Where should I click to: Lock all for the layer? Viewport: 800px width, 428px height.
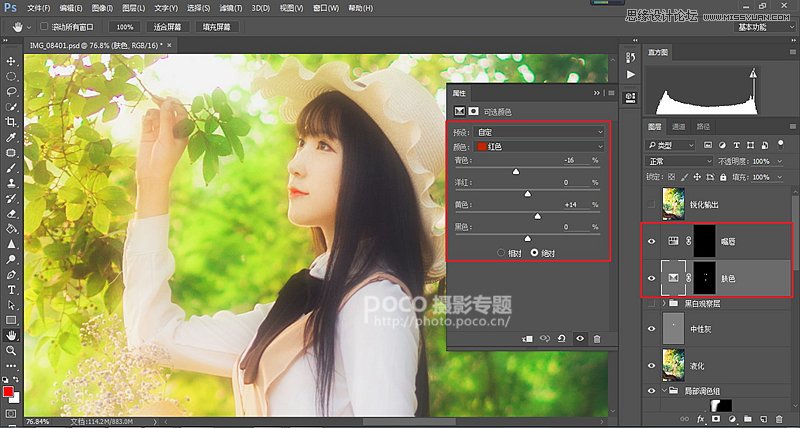(x=723, y=177)
